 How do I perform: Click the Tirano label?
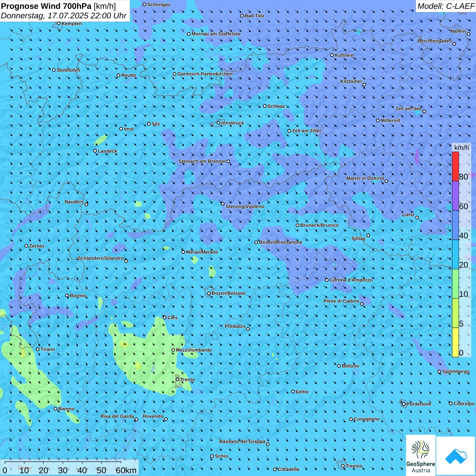[48, 349]
